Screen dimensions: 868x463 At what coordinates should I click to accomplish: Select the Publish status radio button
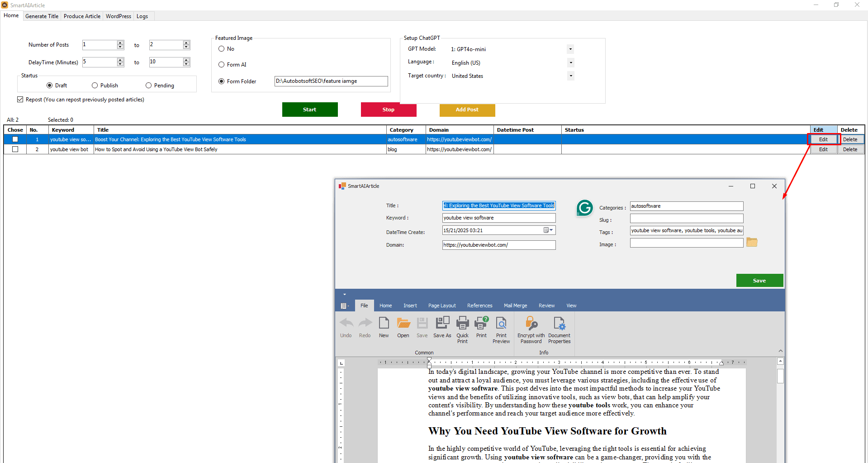coord(95,86)
